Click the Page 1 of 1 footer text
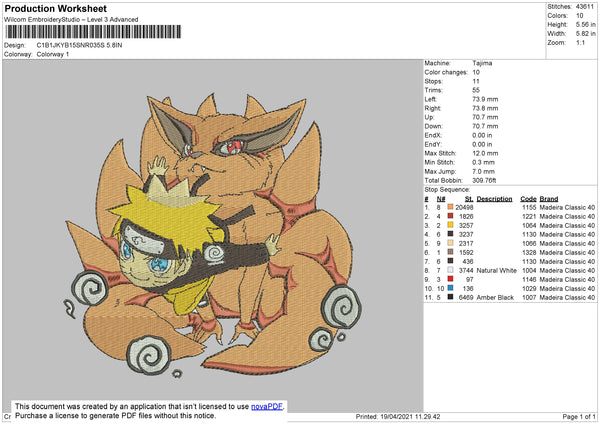The width and height of the screenshot is (600, 424). pos(579,417)
